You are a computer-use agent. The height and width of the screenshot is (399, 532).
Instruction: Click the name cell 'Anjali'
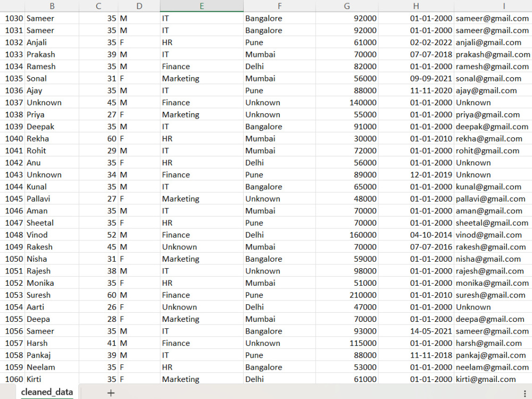(x=52, y=43)
